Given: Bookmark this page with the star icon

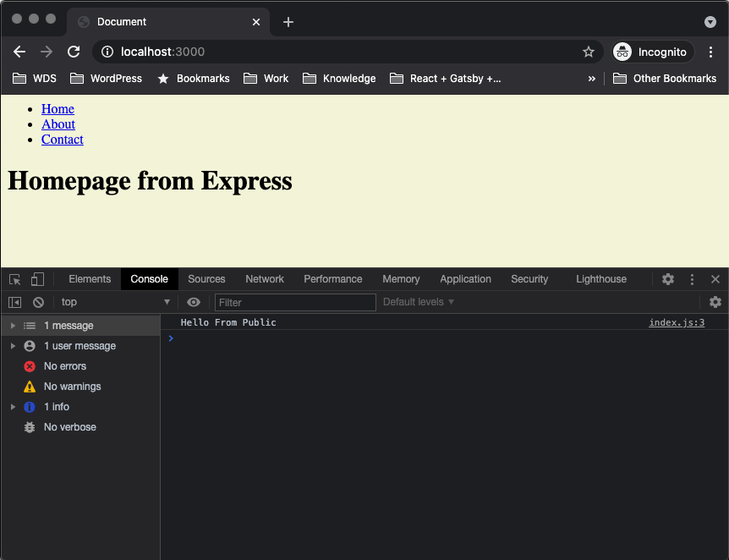Looking at the screenshot, I should click(588, 52).
